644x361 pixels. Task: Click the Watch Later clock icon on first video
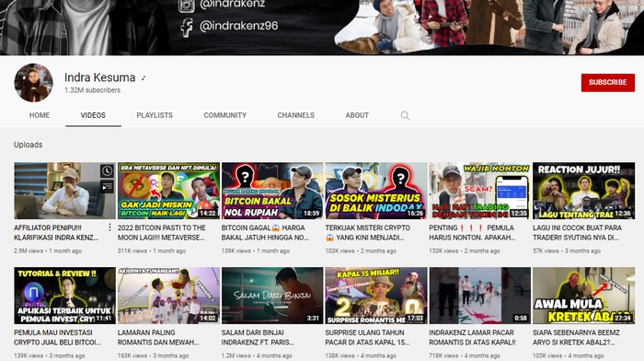pos(108,170)
